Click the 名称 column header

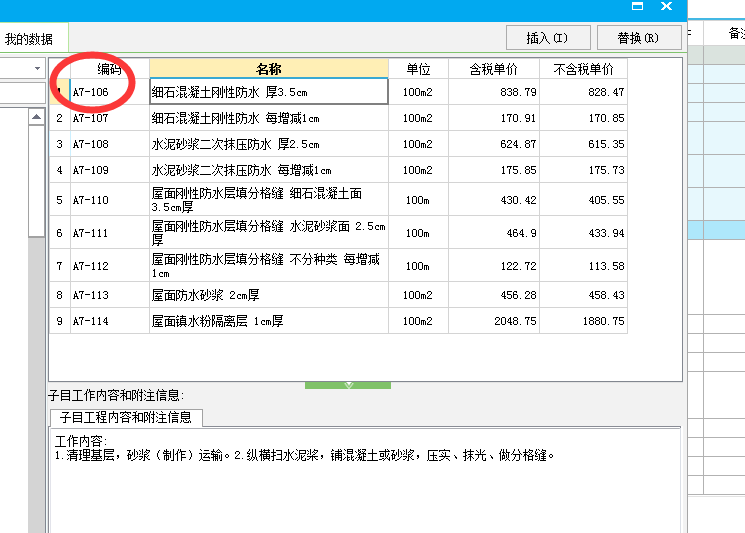tap(269, 69)
